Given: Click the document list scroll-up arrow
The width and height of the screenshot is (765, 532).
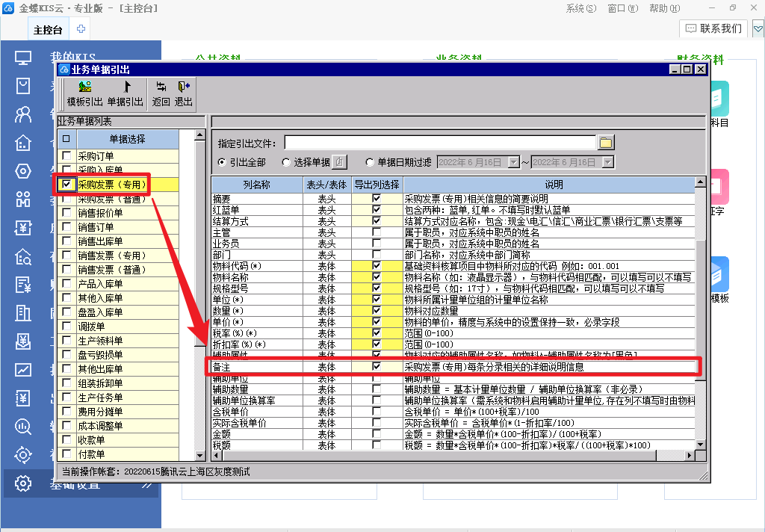Looking at the screenshot, I should pos(200,135).
